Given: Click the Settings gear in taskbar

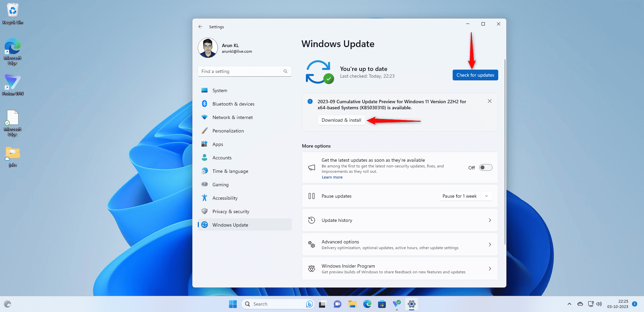Looking at the screenshot, I should (411, 304).
